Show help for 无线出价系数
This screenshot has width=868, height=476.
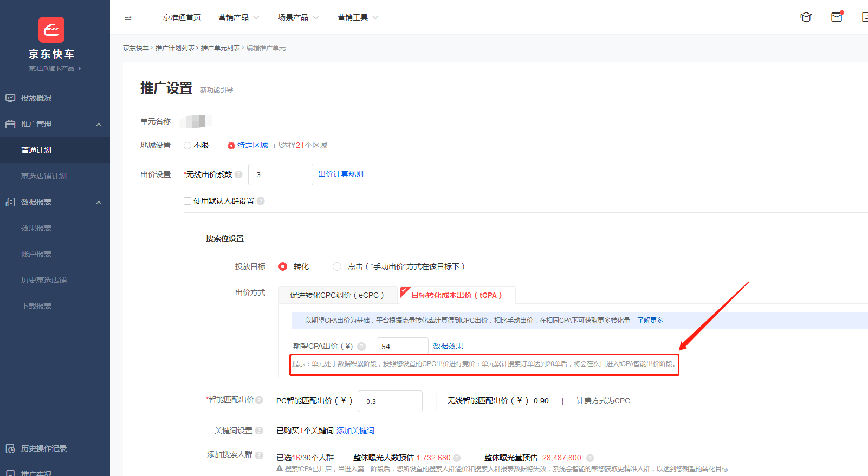click(238, 174)
